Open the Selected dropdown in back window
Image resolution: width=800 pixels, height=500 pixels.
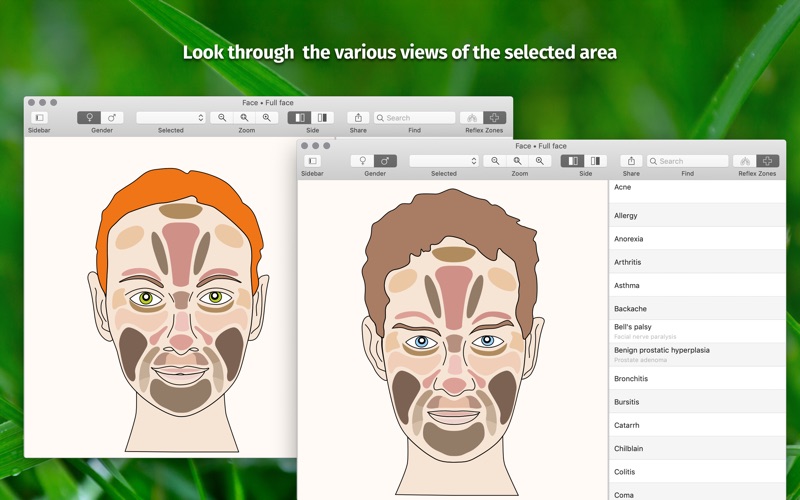pos(171,118)
